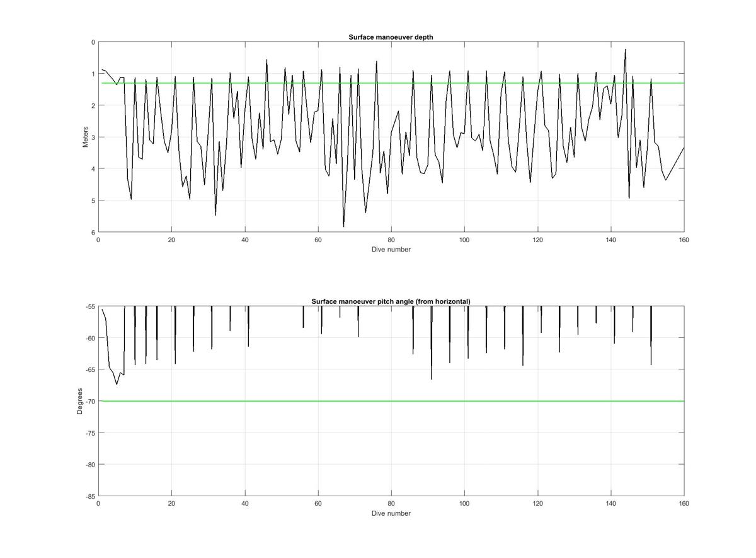The height and width of the screenshot is (558, 756).
Task: Click the 'Surface manoeuver depth' chart title
Action: 391,37
